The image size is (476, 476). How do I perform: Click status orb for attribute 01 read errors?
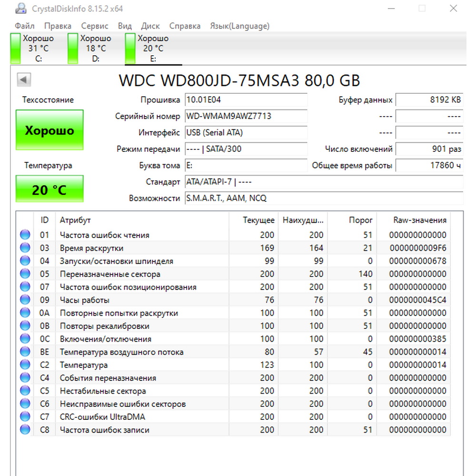(x=25, y=235)
